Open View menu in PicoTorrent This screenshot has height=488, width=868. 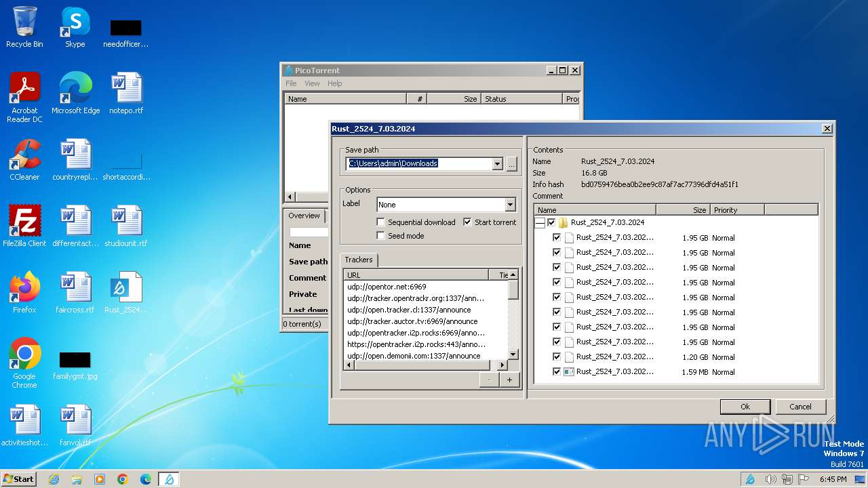(x=312, y=83)
